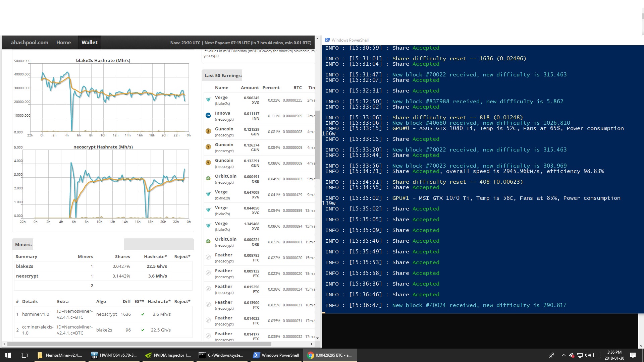Switch to the Chrome 0.00429295 BTC taskbar button

coord(330,355)
